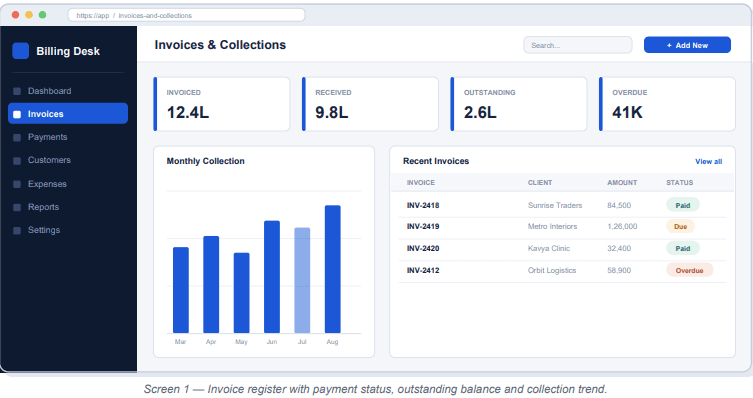
Task: Click the CLIENT column header
Action: [540, 183]
